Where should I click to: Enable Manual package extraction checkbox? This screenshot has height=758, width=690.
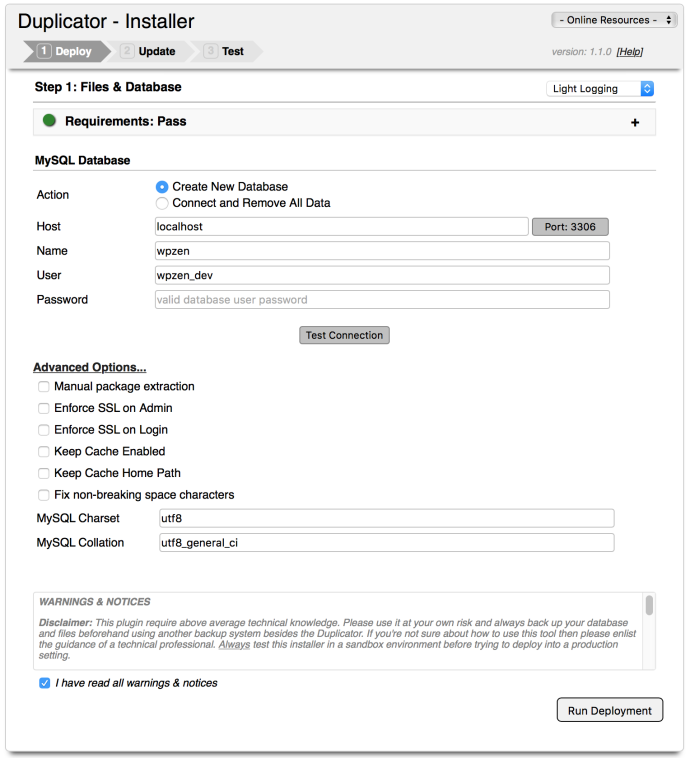pos(44,387)
